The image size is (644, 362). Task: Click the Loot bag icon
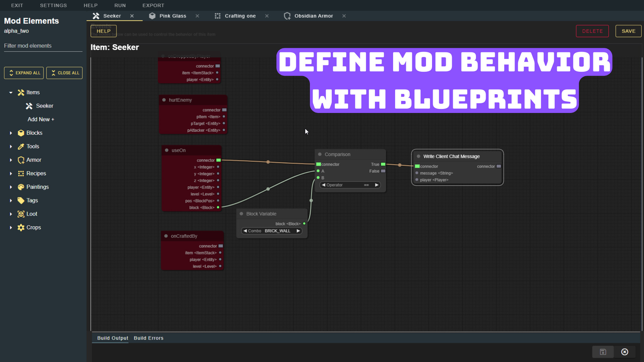coord(20,214)
